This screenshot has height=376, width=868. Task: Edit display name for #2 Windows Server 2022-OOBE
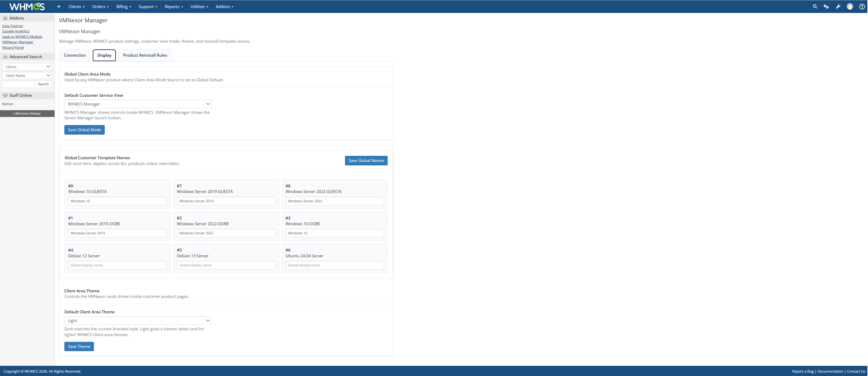pyautogui.click(x=226, y=233)
